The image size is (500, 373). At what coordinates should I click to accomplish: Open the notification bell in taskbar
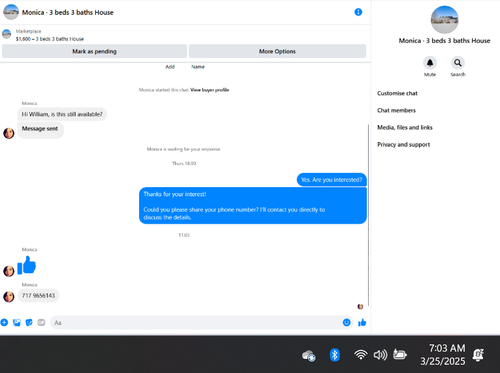(x=478, y=355)
